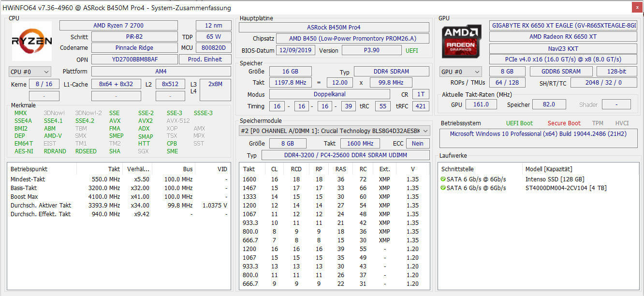Select the 1467 MHz XMP timing row
This screenshot has height=296, width=644.
[x=334, y=188]
